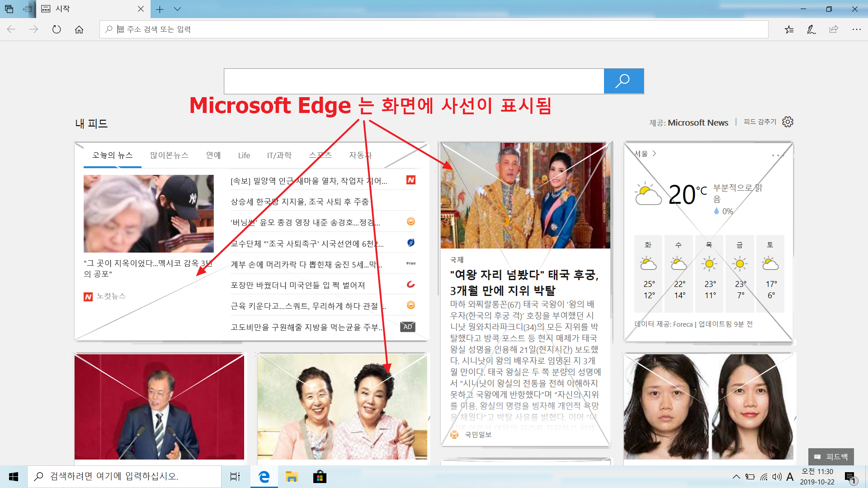
Task: Open a new tab with plus button
Action: [160, 9]
